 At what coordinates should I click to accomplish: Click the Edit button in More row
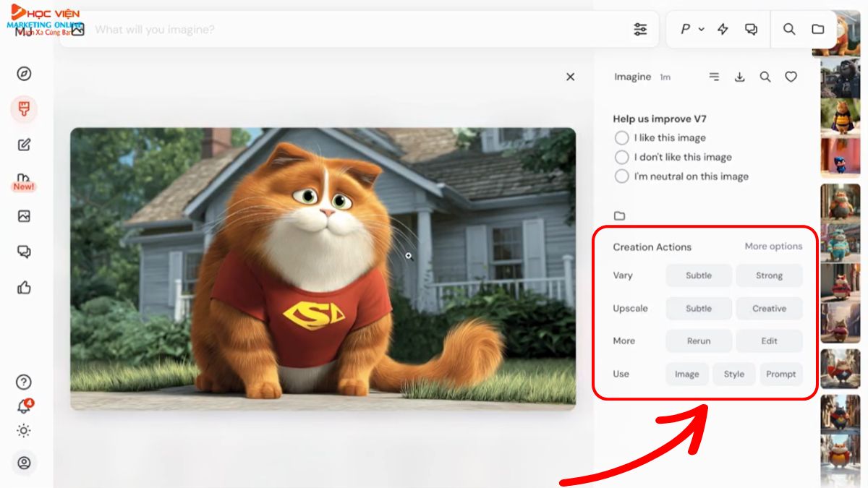(769, 341)
